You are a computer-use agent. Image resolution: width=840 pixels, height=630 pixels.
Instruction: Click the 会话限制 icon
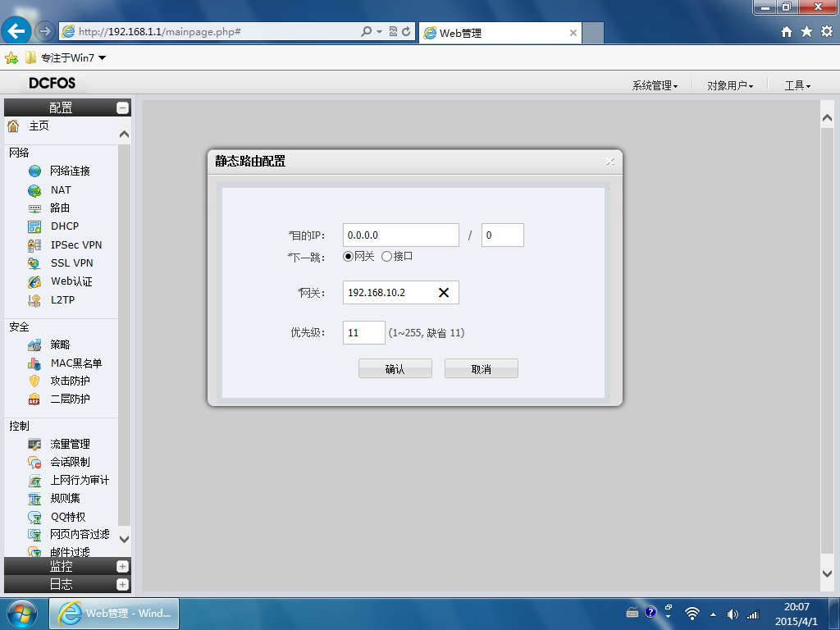[x=34, y=463]
